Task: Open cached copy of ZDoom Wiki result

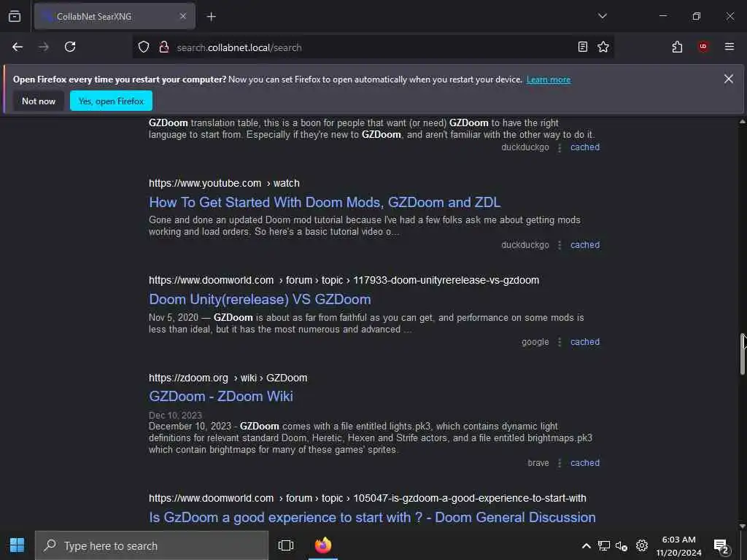Action: tap(585, 463)
